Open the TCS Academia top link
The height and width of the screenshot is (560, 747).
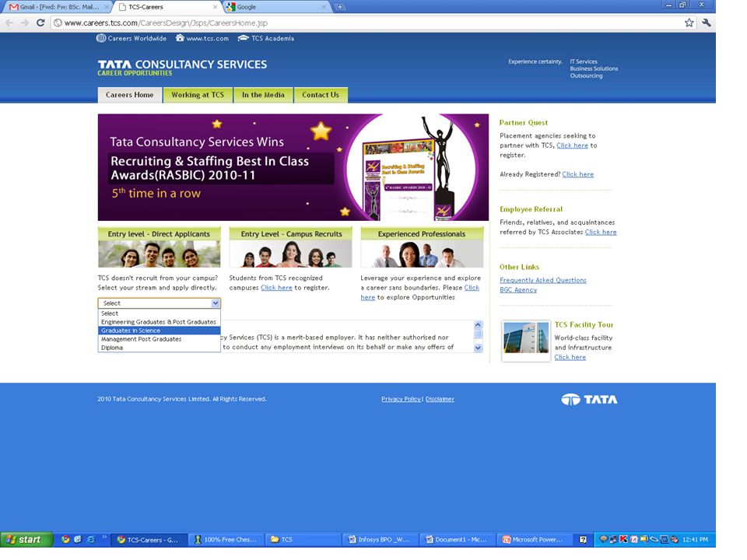click(x=272, y=39)
